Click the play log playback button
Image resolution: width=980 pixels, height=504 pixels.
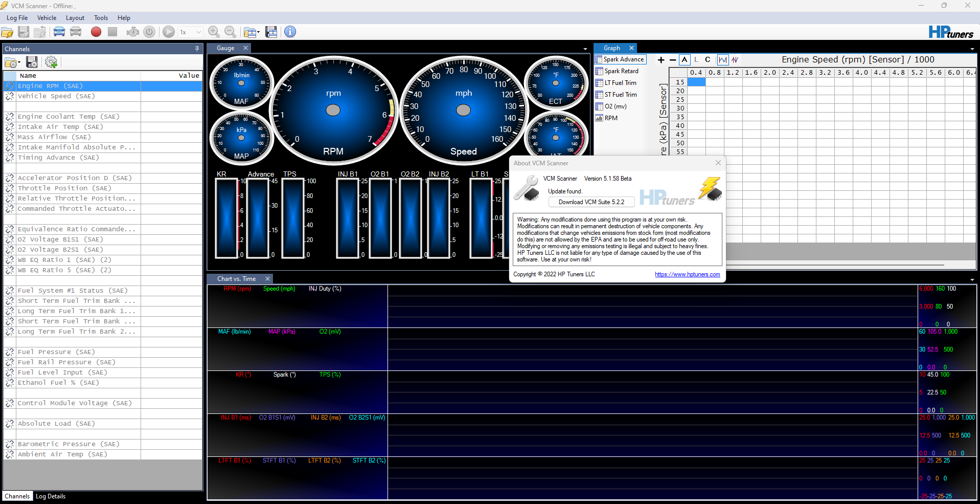pyautogui.click(x=169, y=32)
